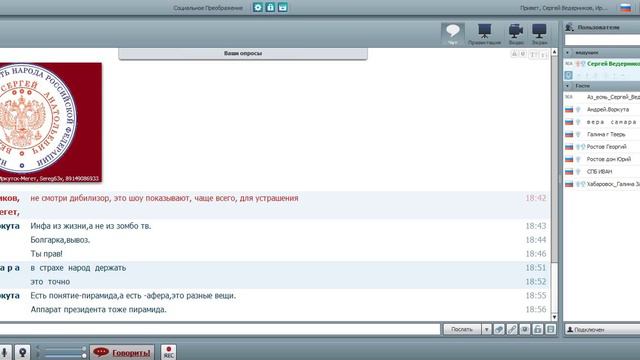The image size is (640, 360).
Task: Click message 'Аппарат президента тоже пирамида.'
Action: pyautogui.click(x=98, y=309)
